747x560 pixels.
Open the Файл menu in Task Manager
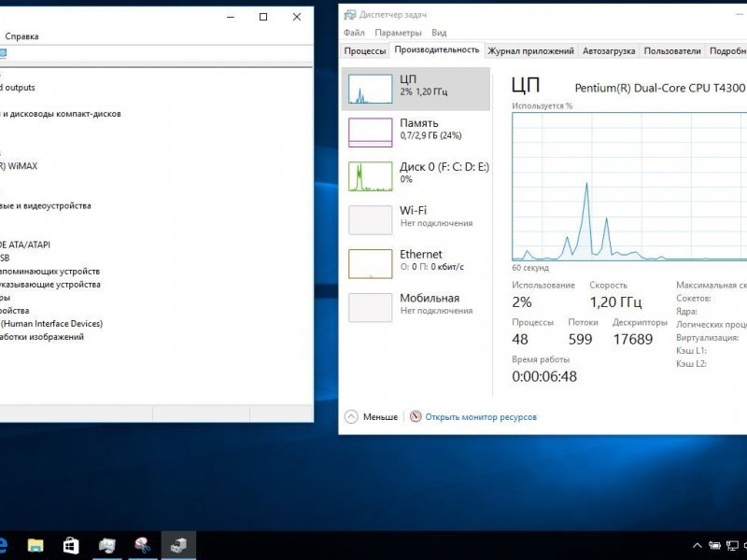point(354,33)
